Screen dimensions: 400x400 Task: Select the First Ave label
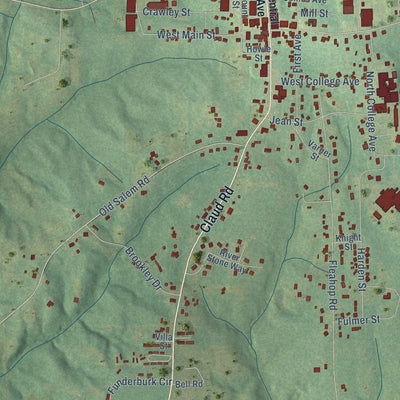click(297, 53)
